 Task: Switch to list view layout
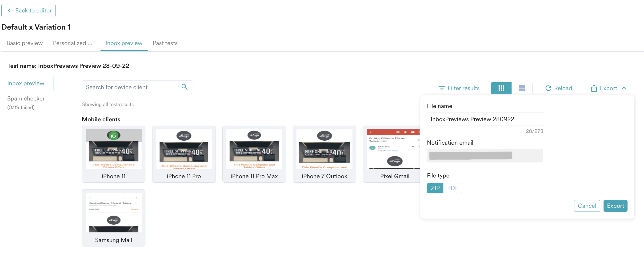coord(522,88)
